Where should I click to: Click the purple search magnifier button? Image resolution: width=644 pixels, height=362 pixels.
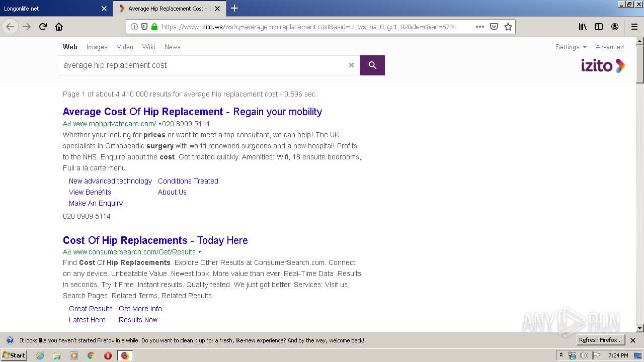pyautogui.click(x=372, y=65)
